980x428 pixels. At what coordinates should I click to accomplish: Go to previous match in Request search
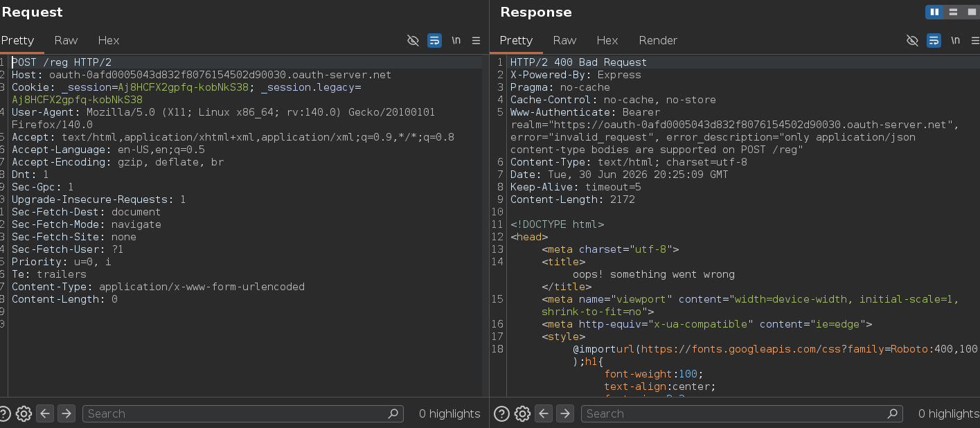click(x=45, y=413)
